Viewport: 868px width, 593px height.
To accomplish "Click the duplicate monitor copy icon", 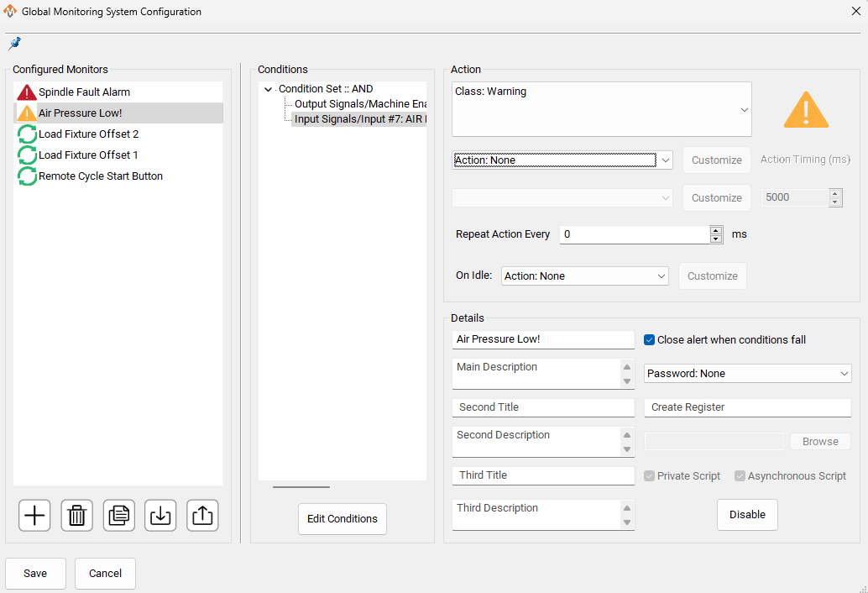I will 119,515.
